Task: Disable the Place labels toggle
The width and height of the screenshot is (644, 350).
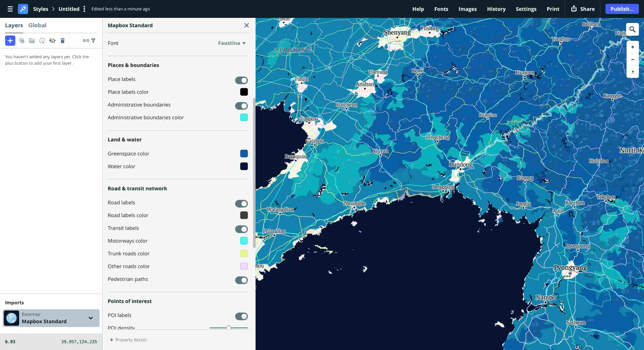Action: pyautogui.click(x=241, y=80)
